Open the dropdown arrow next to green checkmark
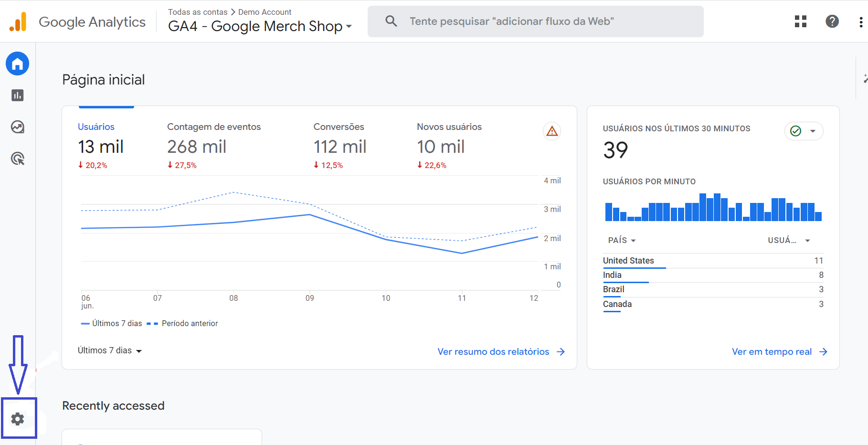Screen dimensions: 868x445 click(x=813, y=131)
